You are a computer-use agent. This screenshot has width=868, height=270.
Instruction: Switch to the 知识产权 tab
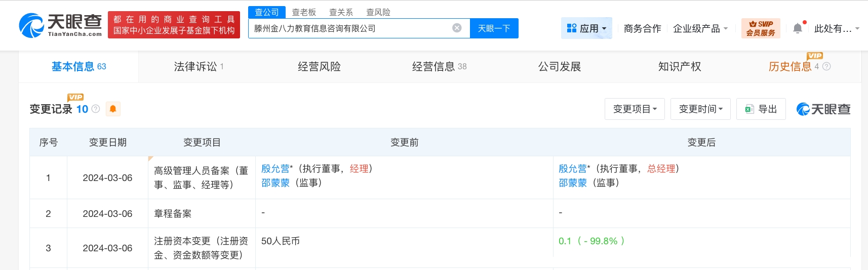pyautogui.click(x=680, y=66)
